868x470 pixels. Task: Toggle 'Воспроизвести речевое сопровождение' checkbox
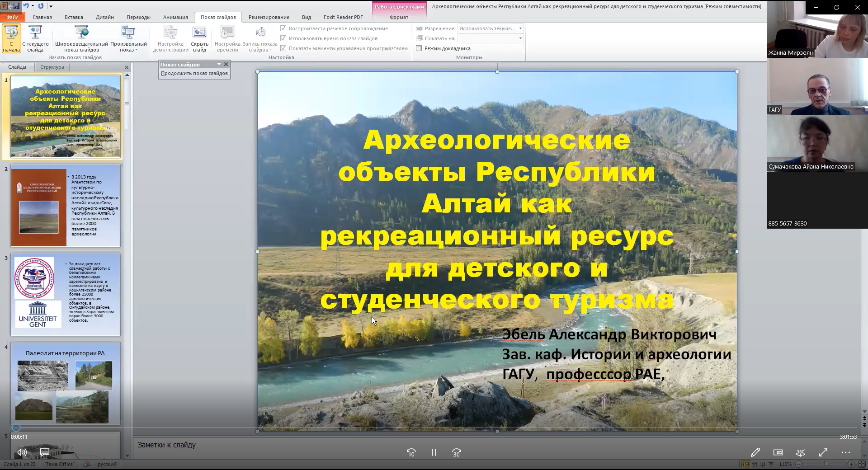pos(283,28)
